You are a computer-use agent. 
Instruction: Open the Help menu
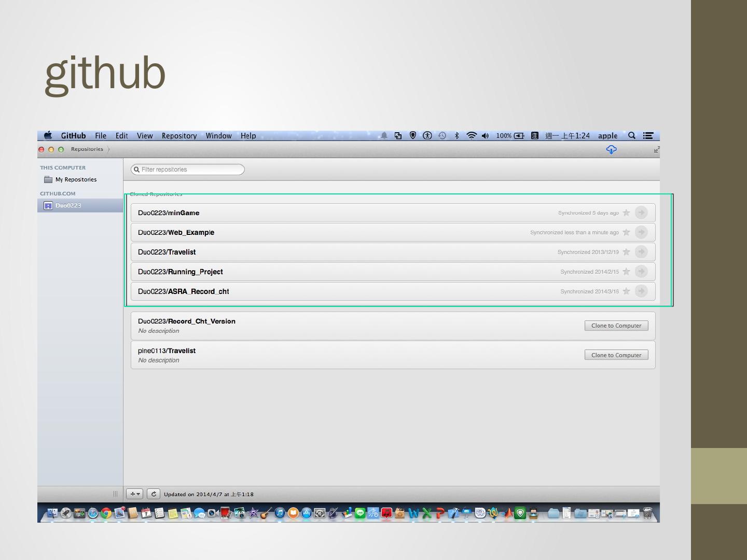(x=248, y=136)
